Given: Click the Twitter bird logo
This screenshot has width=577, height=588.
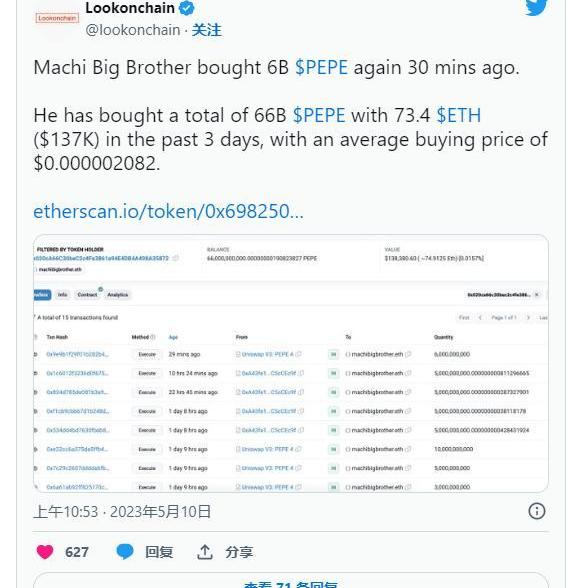Looking at the screenshot, I should (x=536, y=8).
